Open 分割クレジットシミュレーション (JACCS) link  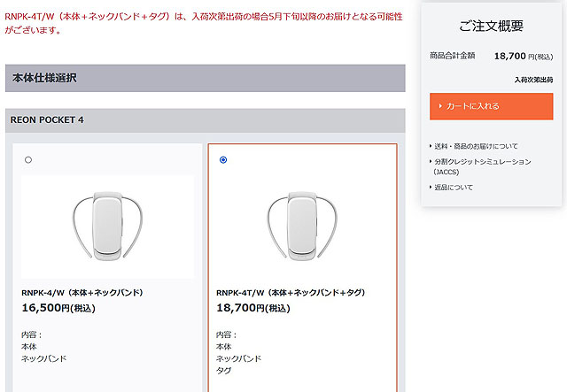[x=482, y=166]
